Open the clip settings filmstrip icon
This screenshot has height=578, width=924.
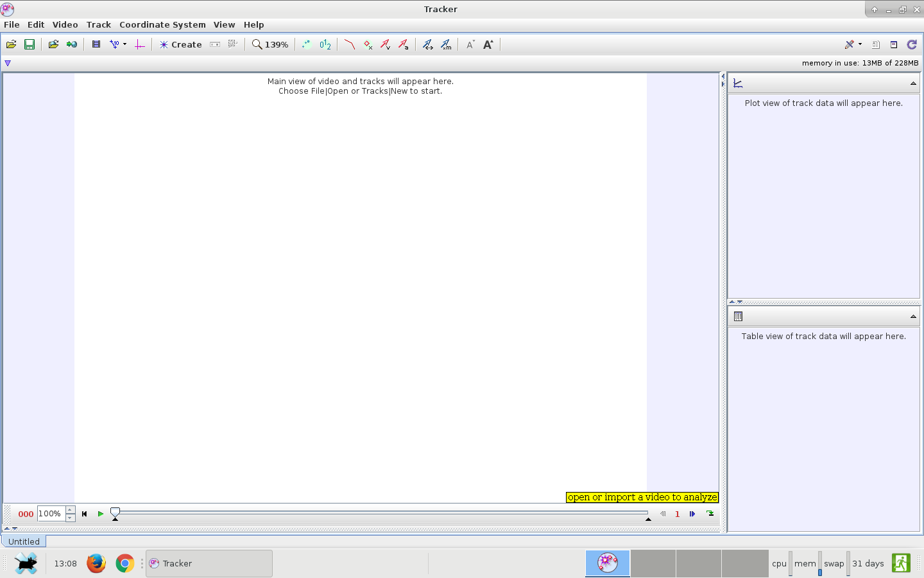(96, 44)
